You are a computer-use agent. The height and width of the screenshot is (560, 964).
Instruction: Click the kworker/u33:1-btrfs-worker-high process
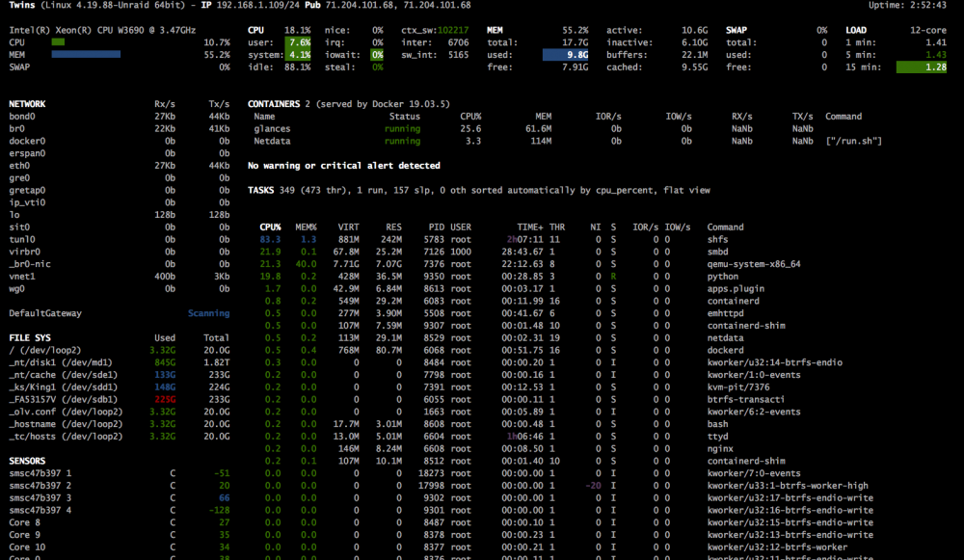click(788, 485)
